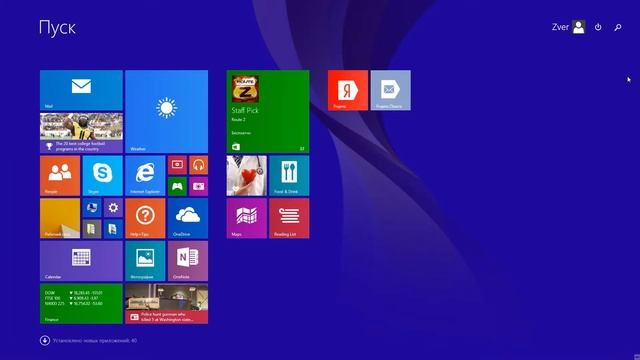This screenshot has height=360, width=640.
Task: Click the Zver user account name
Action: (x=560, y=27)
